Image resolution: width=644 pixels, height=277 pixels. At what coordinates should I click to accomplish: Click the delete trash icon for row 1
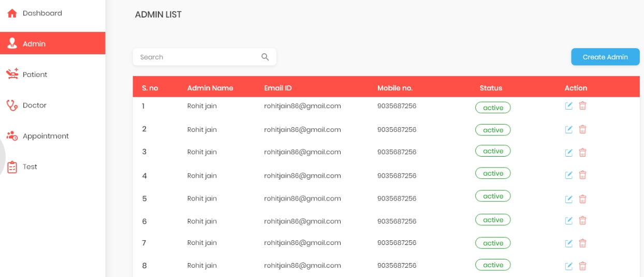point(582,106)
